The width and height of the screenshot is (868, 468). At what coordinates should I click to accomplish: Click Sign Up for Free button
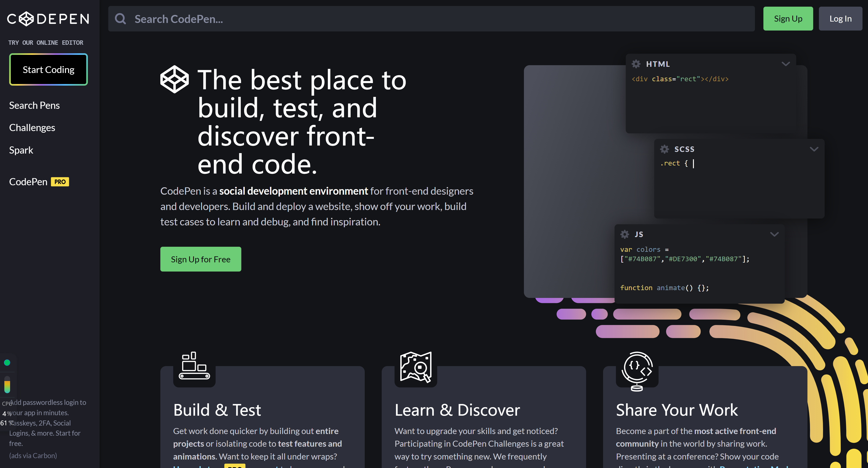(x=200, y=259)
